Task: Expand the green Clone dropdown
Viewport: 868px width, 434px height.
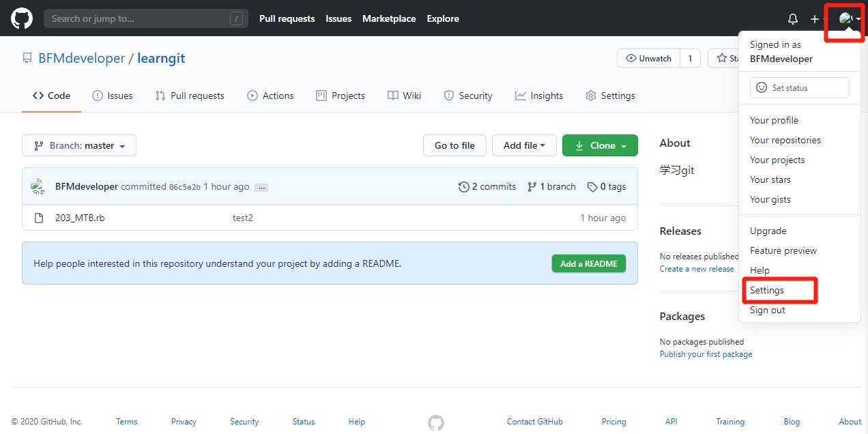Action: click(x=600, y=145)
